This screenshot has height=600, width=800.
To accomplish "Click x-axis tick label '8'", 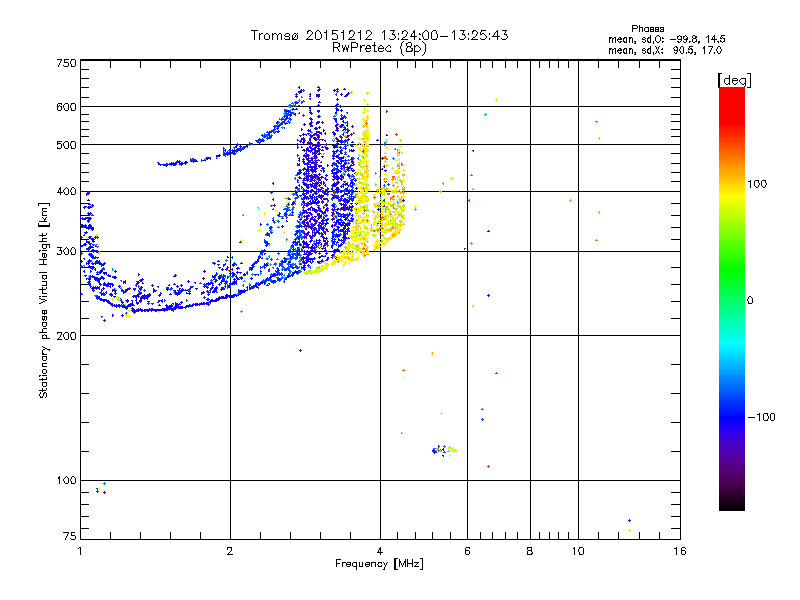I will pos(530,551).
